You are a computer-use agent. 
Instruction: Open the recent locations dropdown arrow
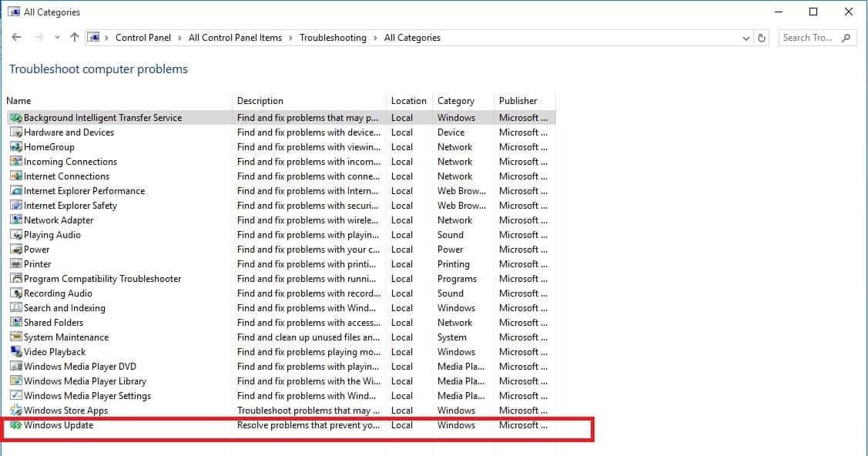[x=57, y=38]
